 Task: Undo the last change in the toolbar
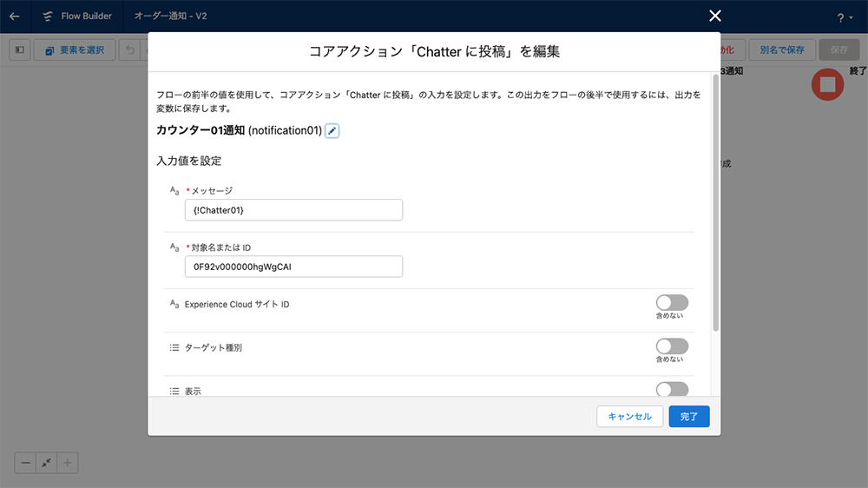tap(130, 49)
